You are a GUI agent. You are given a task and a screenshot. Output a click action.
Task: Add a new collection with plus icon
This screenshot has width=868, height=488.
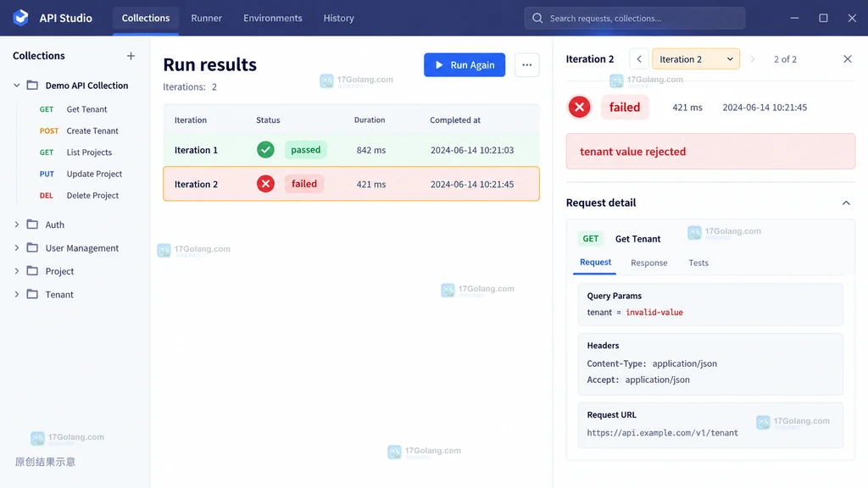coord(131,56)
